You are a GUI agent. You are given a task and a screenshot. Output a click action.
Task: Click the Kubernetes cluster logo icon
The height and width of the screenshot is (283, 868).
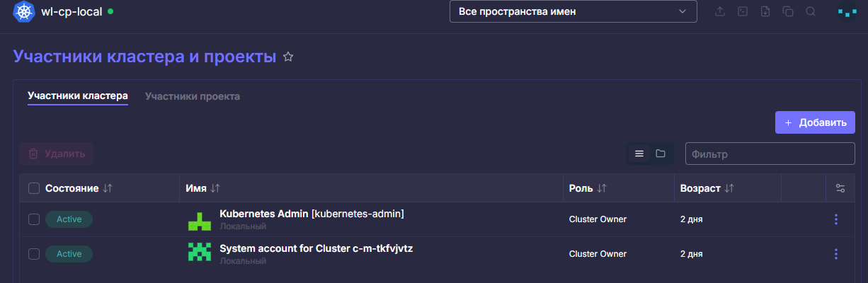25,11
